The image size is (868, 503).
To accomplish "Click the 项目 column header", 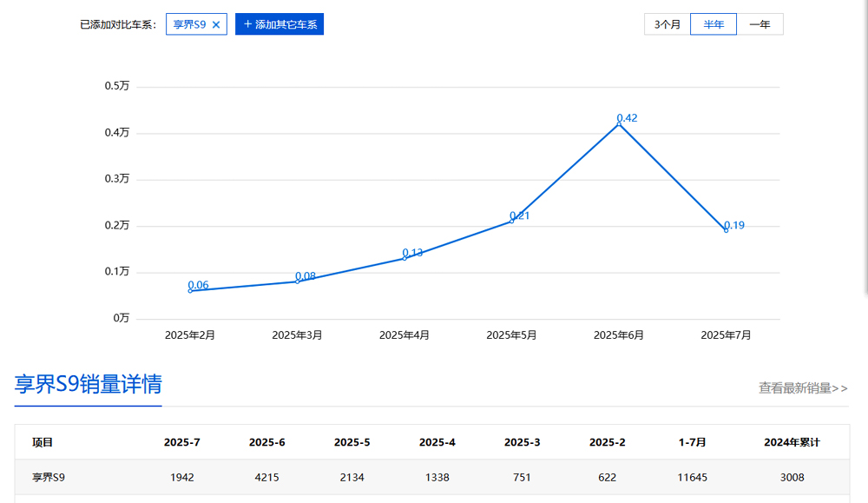I will [x=43, y=442].
